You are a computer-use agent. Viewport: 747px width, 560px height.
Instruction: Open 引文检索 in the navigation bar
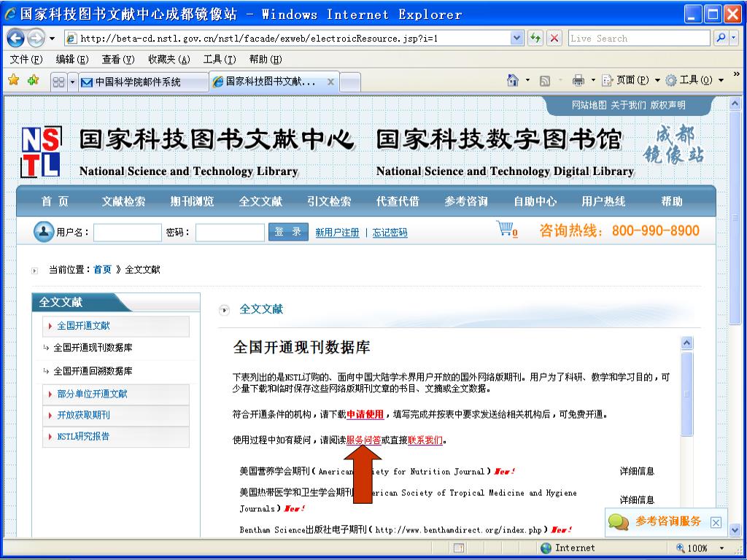329,201
